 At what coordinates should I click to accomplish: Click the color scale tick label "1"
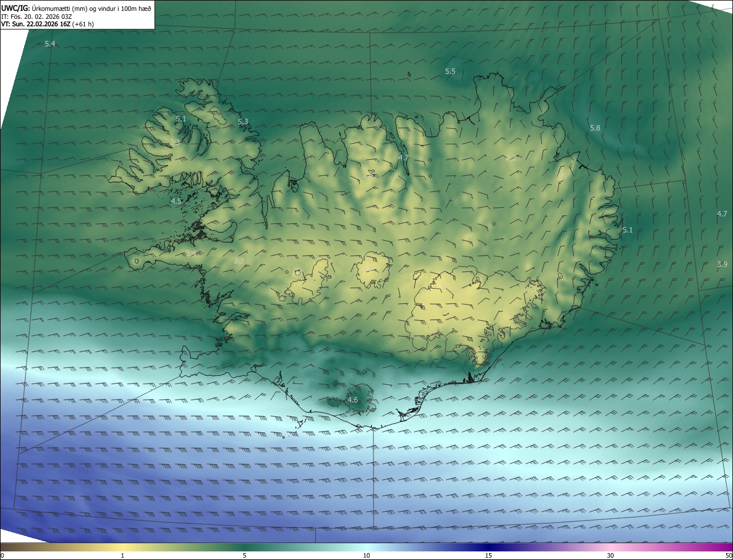[123, 555]
